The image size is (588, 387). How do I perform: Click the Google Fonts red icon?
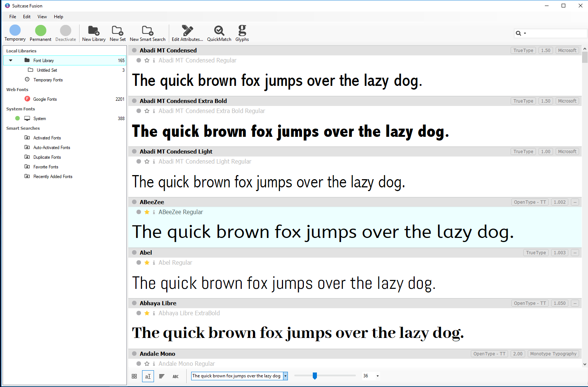coord(27,99)
